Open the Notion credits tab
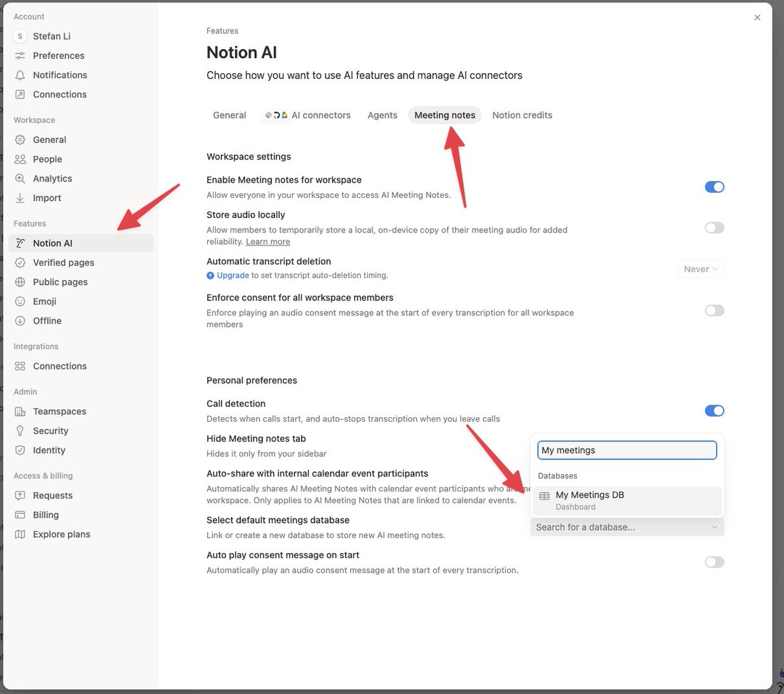 click(522, 115)
